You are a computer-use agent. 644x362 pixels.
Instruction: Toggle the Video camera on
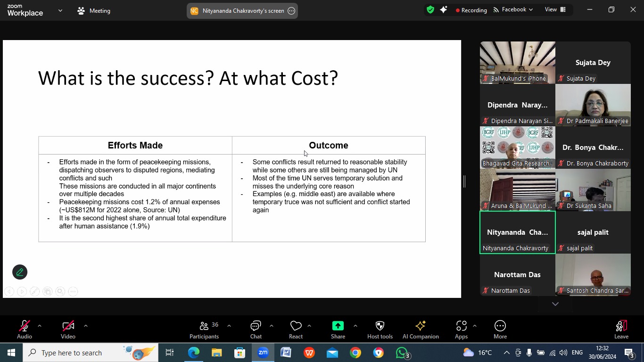(68, 330)
